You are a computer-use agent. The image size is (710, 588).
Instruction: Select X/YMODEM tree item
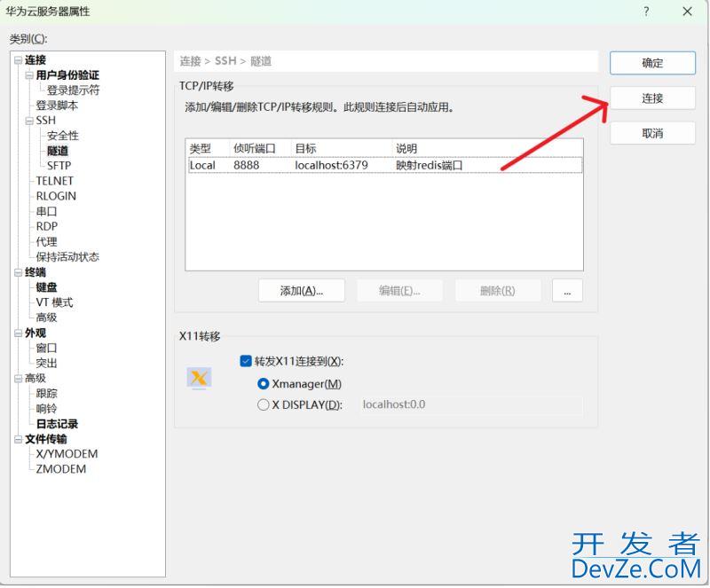pos(67,453)
